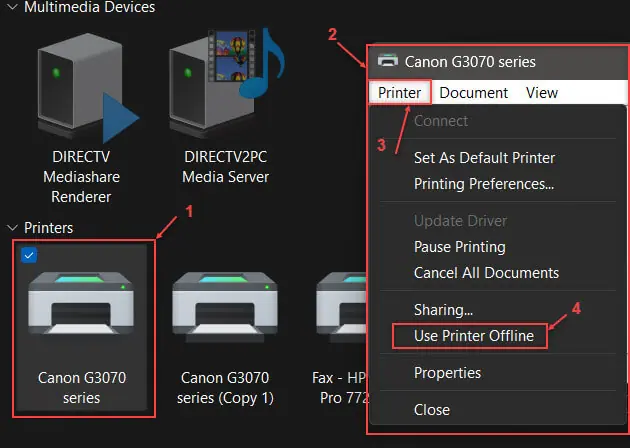Click the Canon G3070 series window title text
The width and height of the screenshot is (630, 448).
(x=470, y=62)
